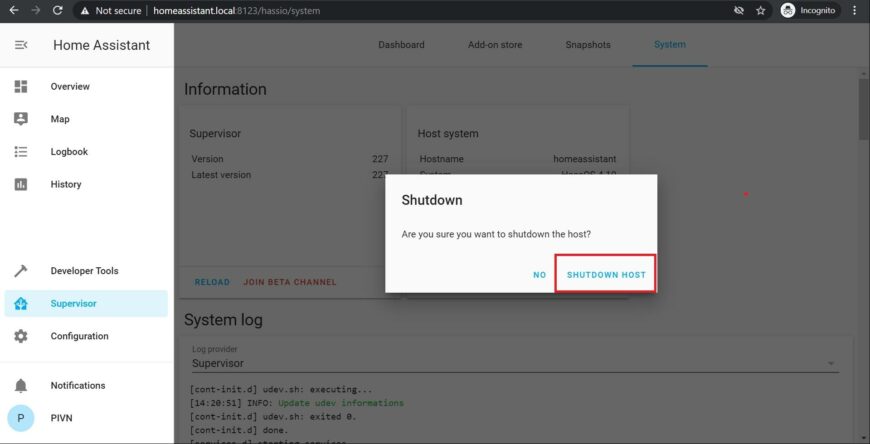Image resolution: width=870 pixels, height=444 pixels.
Task: Switch to the Add-on store tab
Action: click(495, 45)
